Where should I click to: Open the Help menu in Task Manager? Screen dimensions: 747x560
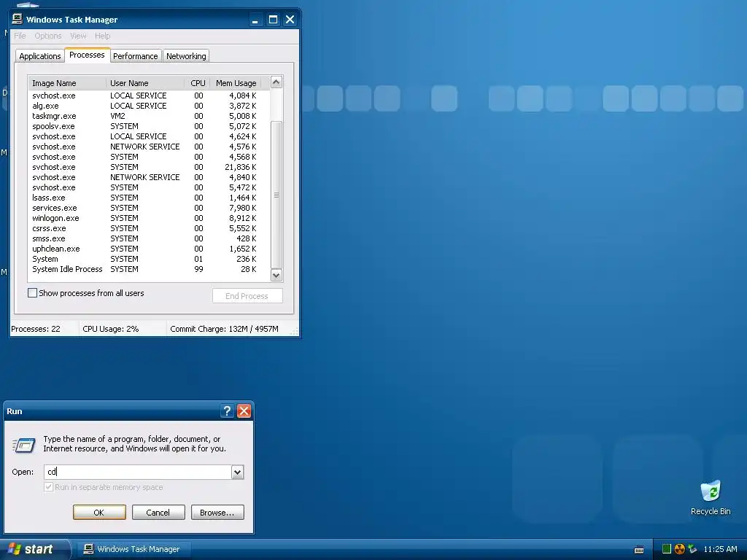pos(102,36)
